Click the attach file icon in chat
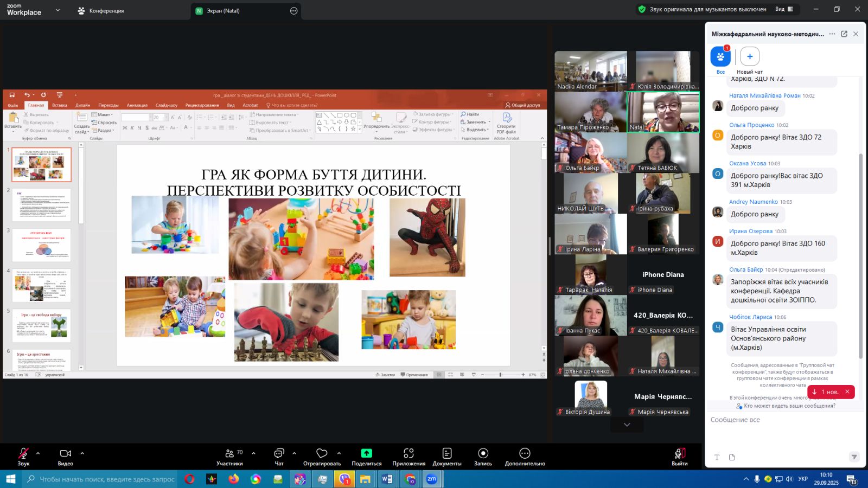Screen dimensions: 868x488 click(x=732, y=457)
